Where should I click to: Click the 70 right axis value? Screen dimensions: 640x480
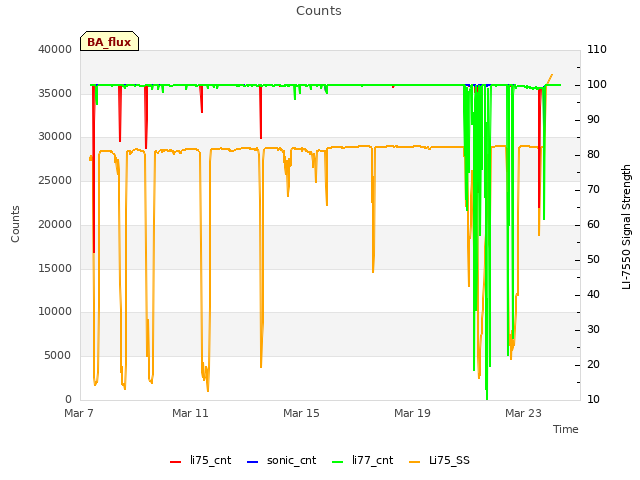(x=593, y=189)
